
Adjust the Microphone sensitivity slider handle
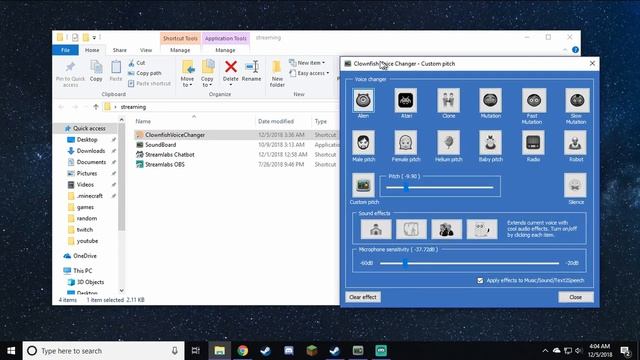click(405, 263)
